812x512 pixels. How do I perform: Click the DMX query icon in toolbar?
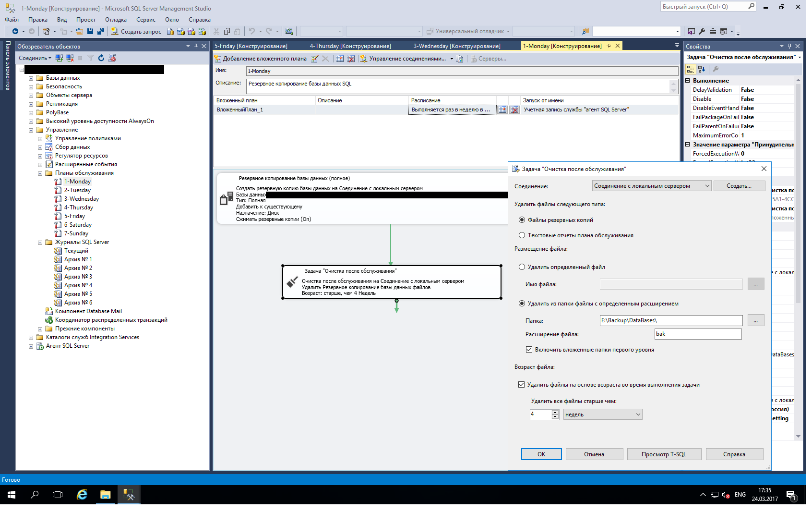191,31
